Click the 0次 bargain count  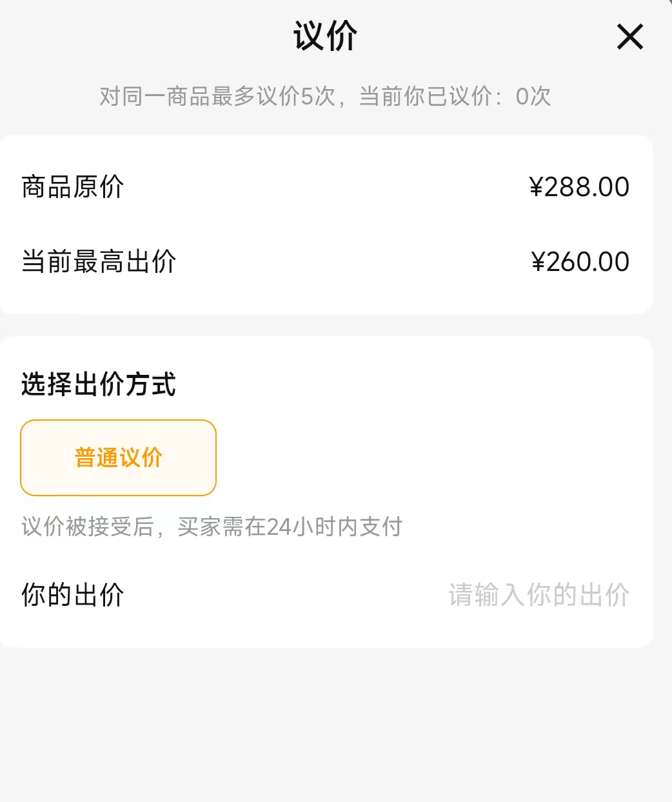(533, 97)
